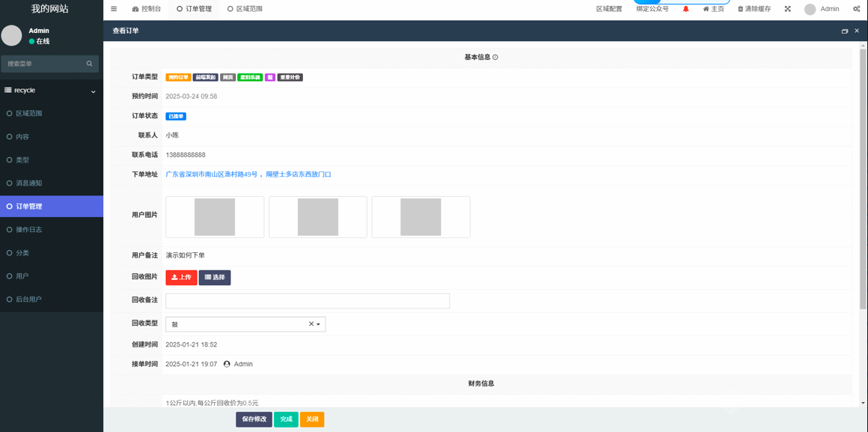
Task: Toggle fullscreen with the expand arrows icon
Action: (788, 9)
